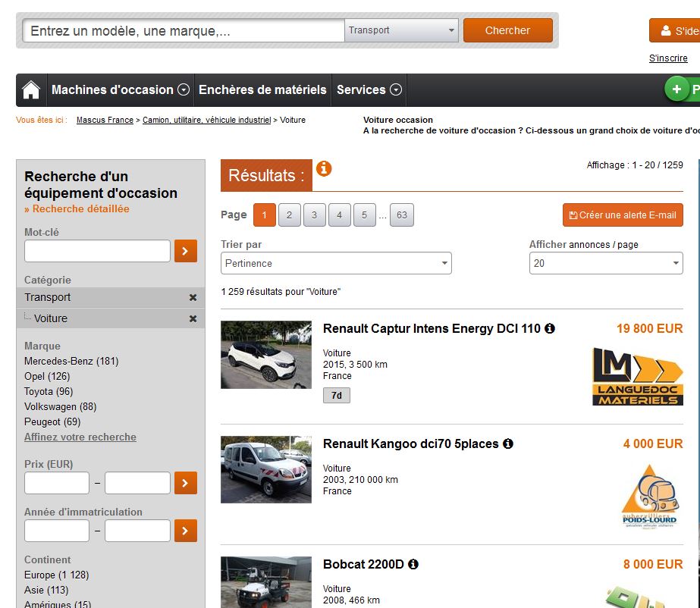Click Créer une alerte E-mail button
Screen dimensions: 700x608
click(x=623, y=215)
